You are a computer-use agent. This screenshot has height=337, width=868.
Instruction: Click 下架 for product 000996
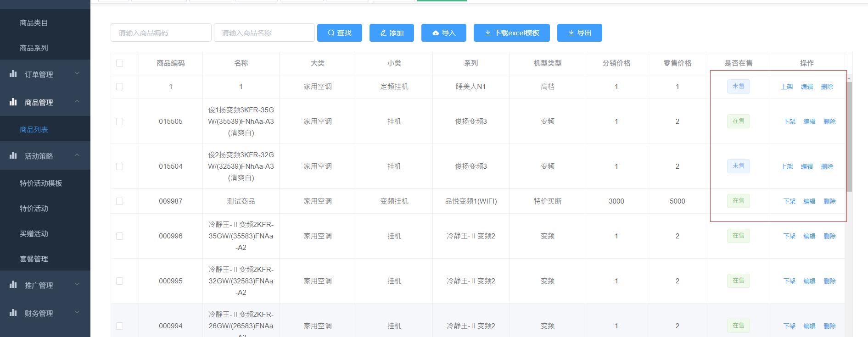[789, 236]
